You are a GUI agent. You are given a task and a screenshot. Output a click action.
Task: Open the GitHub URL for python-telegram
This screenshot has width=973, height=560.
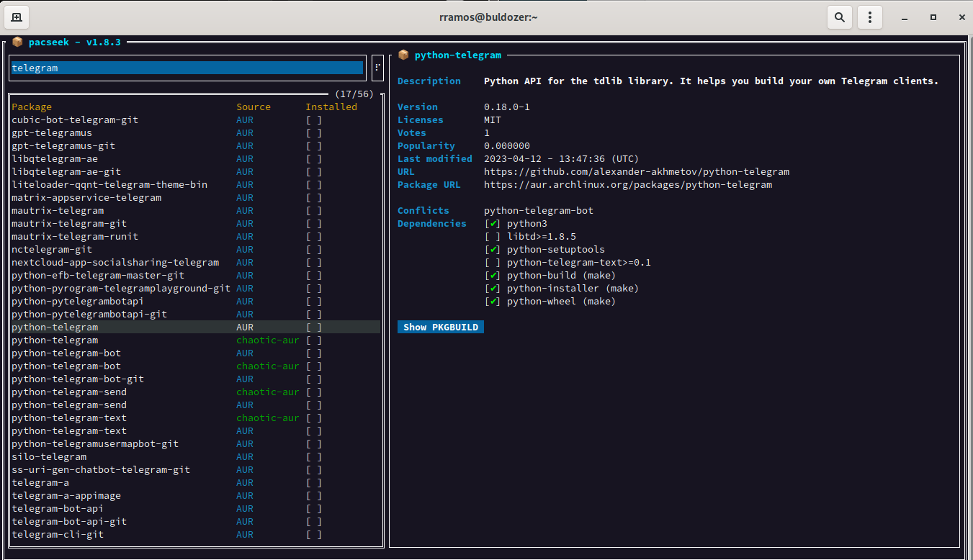coord(637,171)
